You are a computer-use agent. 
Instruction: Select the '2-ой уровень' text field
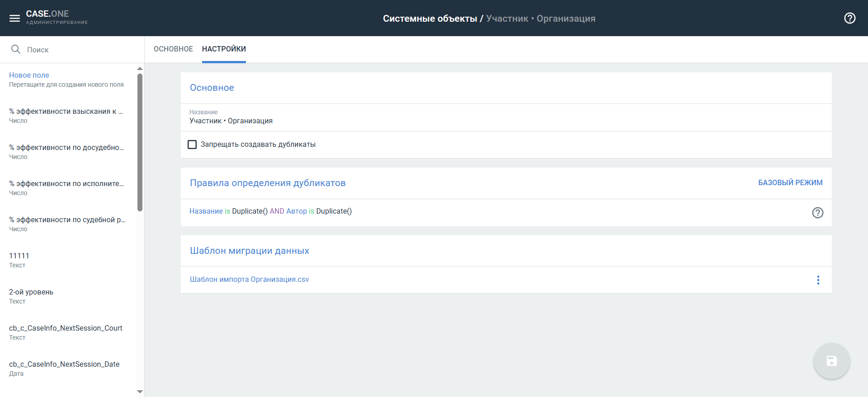click(x=31, y=292)
